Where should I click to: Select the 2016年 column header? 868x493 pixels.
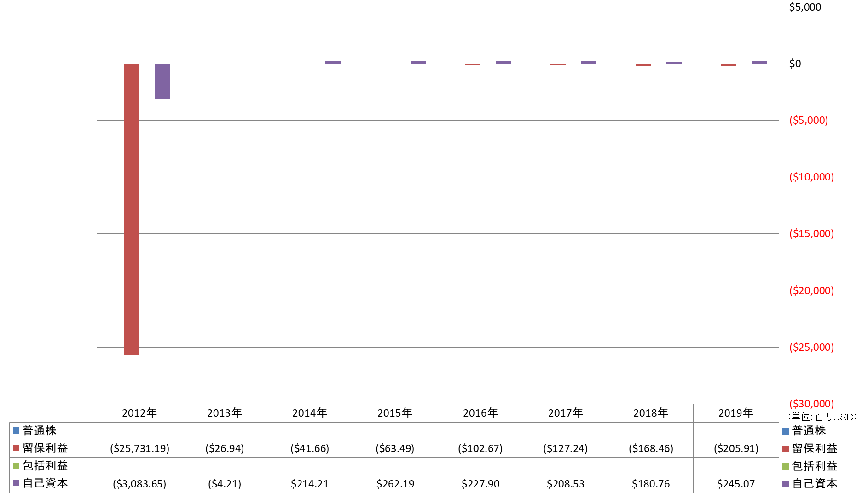tap(480, 413)
